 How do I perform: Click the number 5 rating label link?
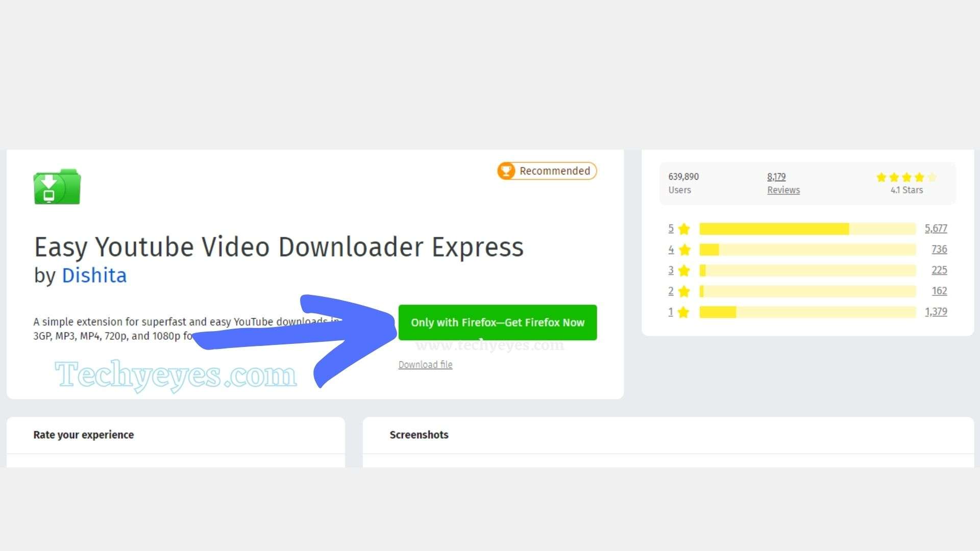coord(671,229)
